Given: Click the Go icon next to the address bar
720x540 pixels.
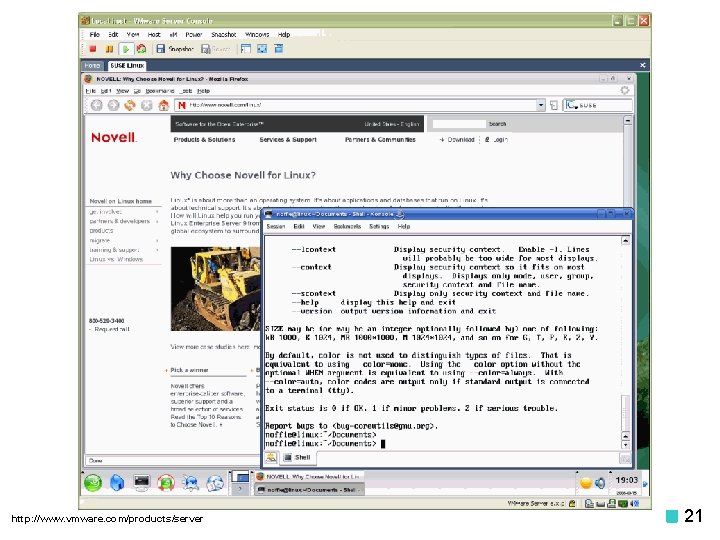Looking at the screenshot, I should tap(554, 106).
